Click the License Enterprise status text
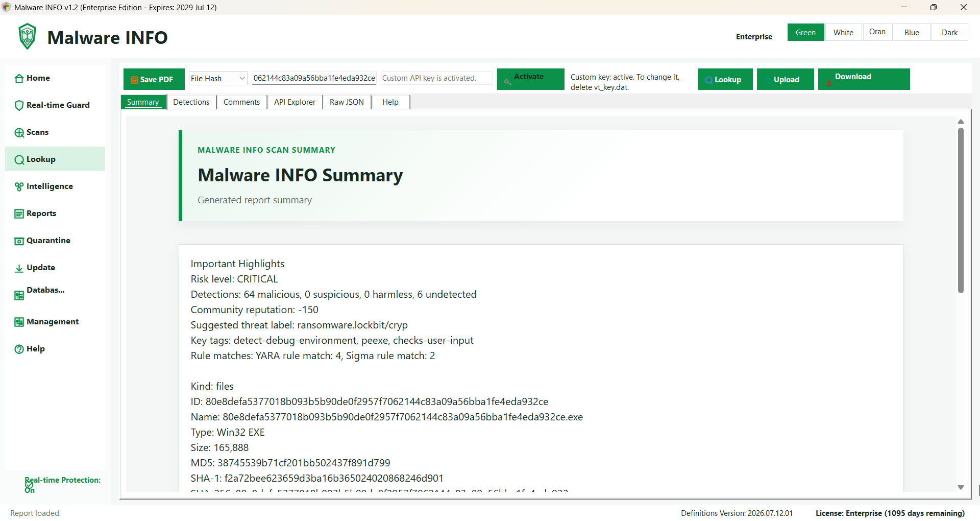The width and height of the screenshot is (980, 521). click(x=890, y=513)
